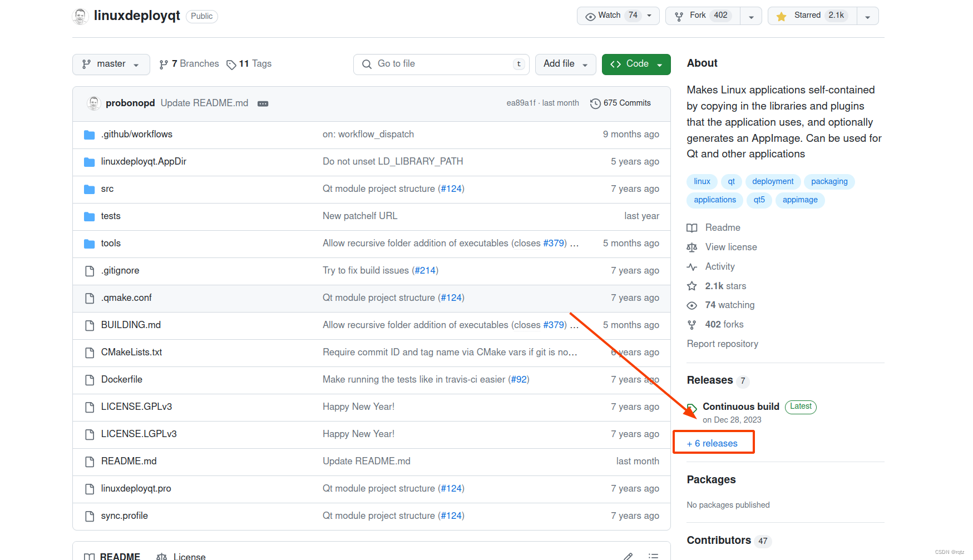Viewport: 973px width, 560px height.
Task: Open the linuxdeployqt.pro file
Action: click(136, 488)
